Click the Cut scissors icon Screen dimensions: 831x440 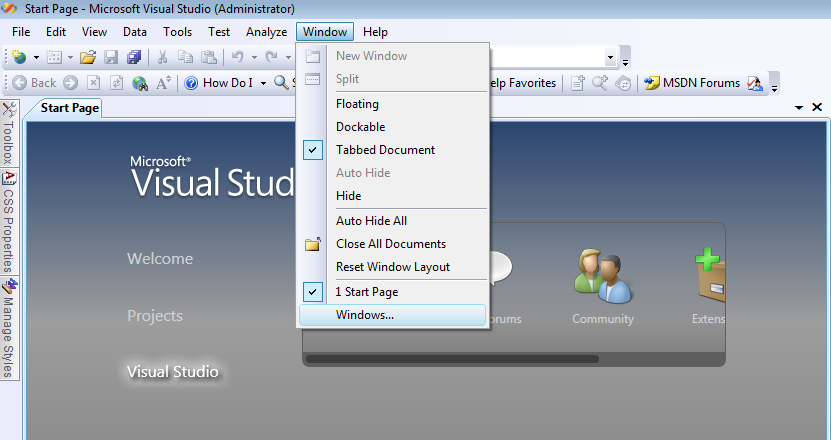pyautogui.click(x=162, y=57)
